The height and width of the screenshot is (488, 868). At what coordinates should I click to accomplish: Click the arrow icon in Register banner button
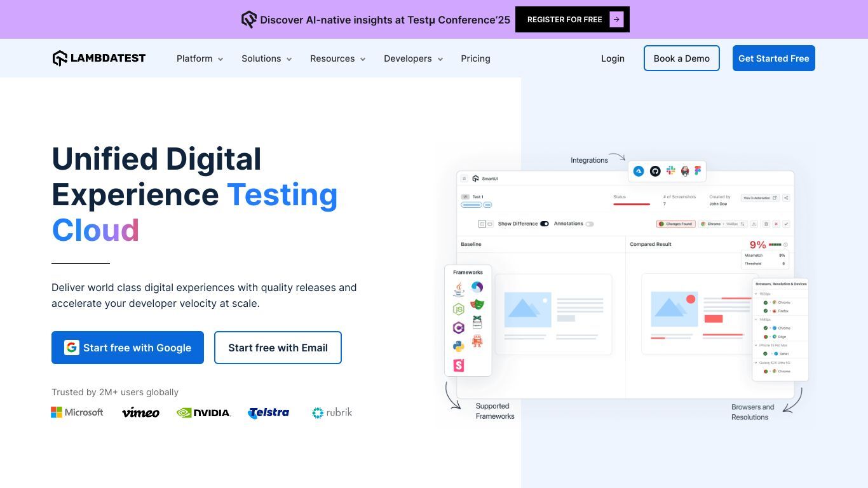click(x=616, y=20)
